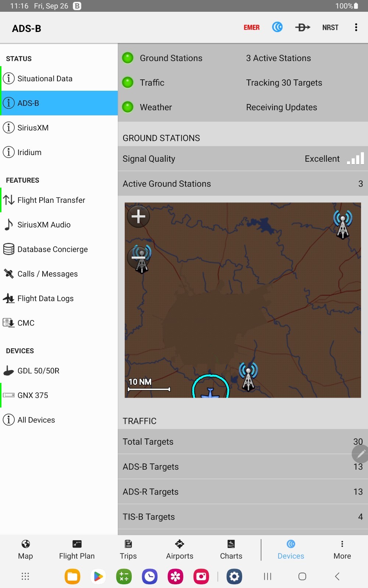Launch the Gallery flower app from taskbar
The width and height of the screenshot is (368, 588).
176,576
